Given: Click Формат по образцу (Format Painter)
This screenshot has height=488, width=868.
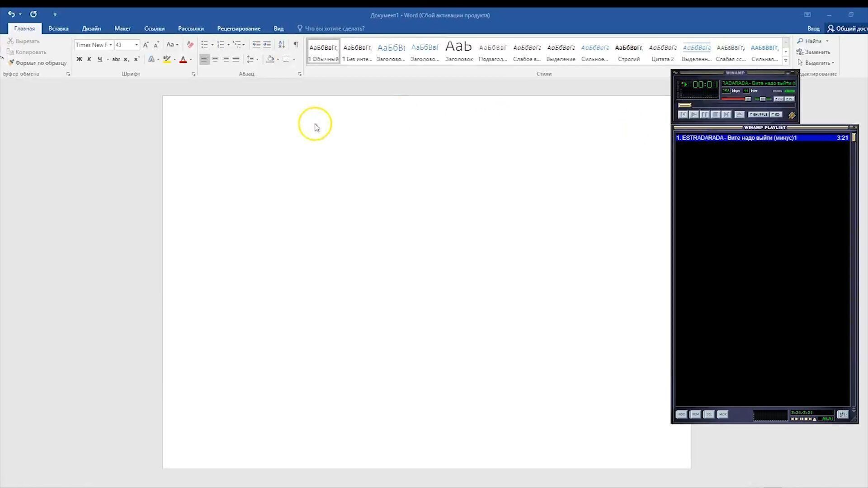Looking at the screenshot, I should tap(37, 63).
